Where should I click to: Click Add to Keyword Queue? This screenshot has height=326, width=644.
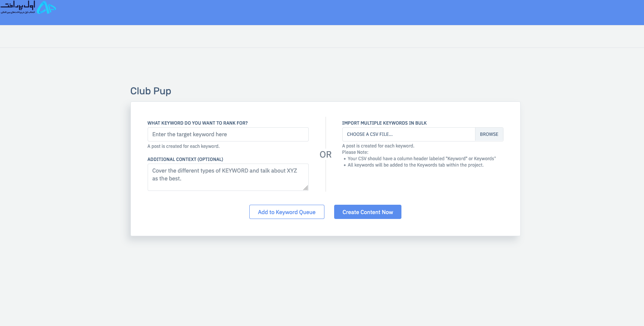(x=287, y=212)
